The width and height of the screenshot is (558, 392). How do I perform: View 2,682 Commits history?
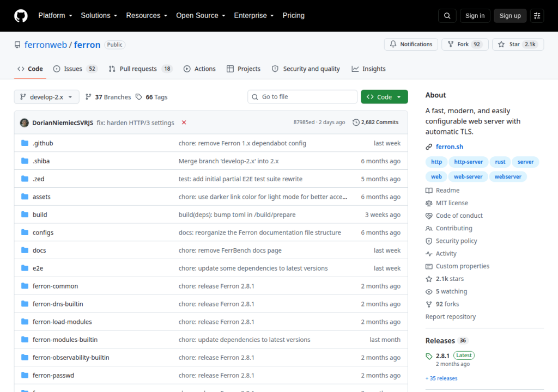[375, 122]
